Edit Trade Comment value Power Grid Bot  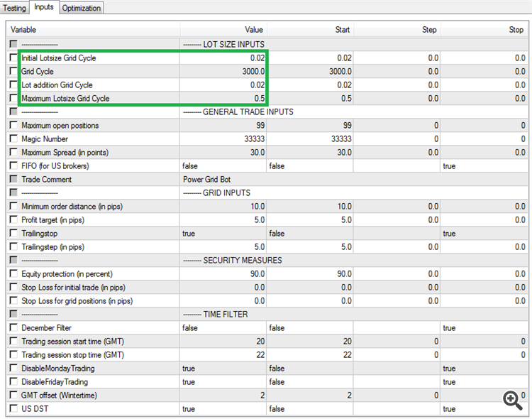pos(354,179)
